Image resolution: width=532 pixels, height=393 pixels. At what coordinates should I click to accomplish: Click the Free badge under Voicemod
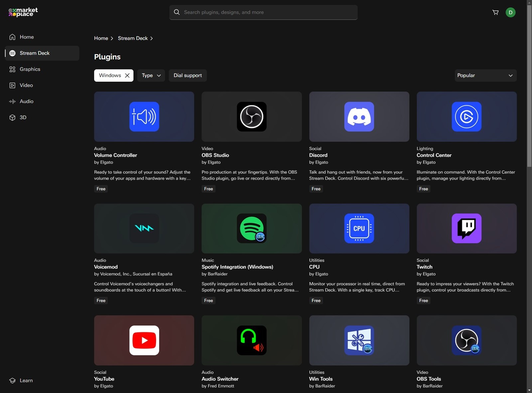point(101,300)
